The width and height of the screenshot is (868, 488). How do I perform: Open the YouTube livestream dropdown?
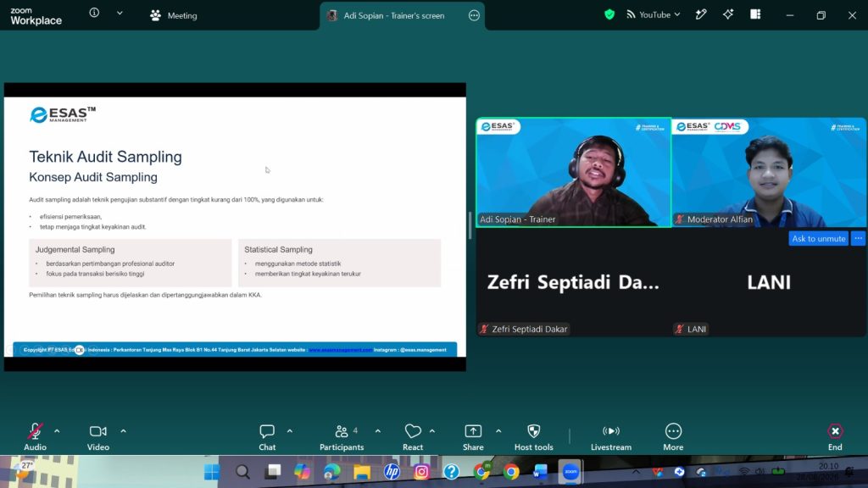pos(654,15)
